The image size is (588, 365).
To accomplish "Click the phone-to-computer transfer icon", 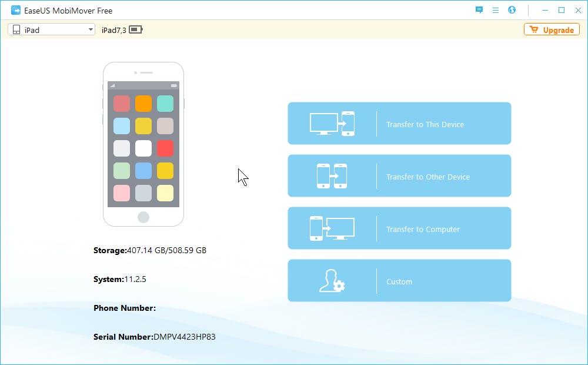I will [332, 228].
